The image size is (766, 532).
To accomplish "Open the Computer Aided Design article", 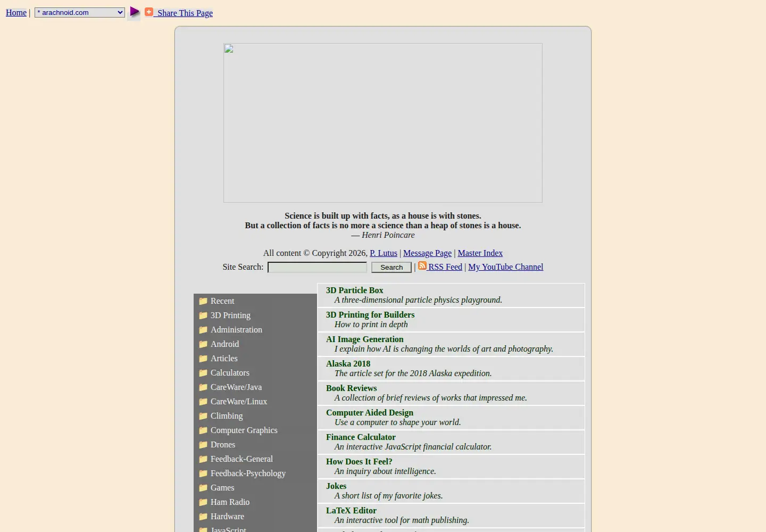I will click(370, 413).
